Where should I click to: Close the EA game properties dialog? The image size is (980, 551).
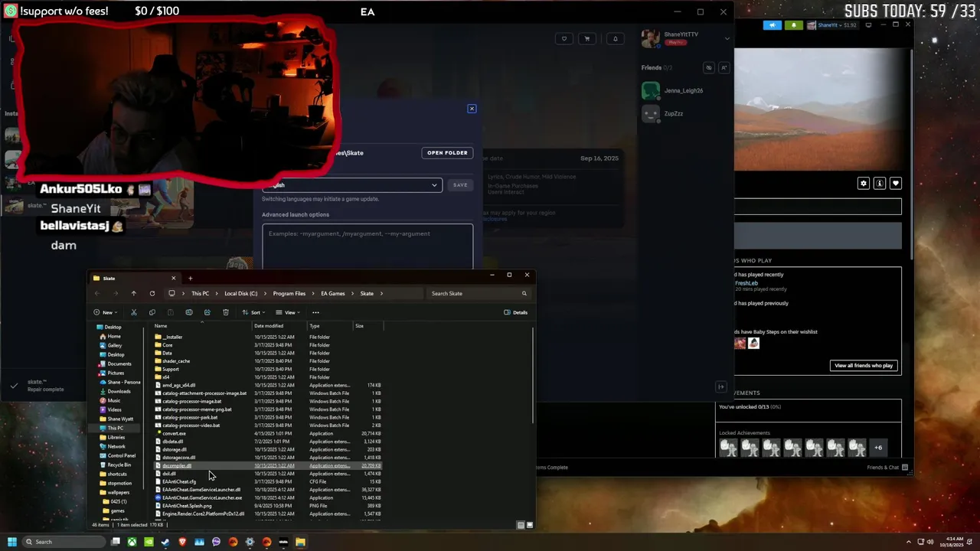[x=472, y=109]
